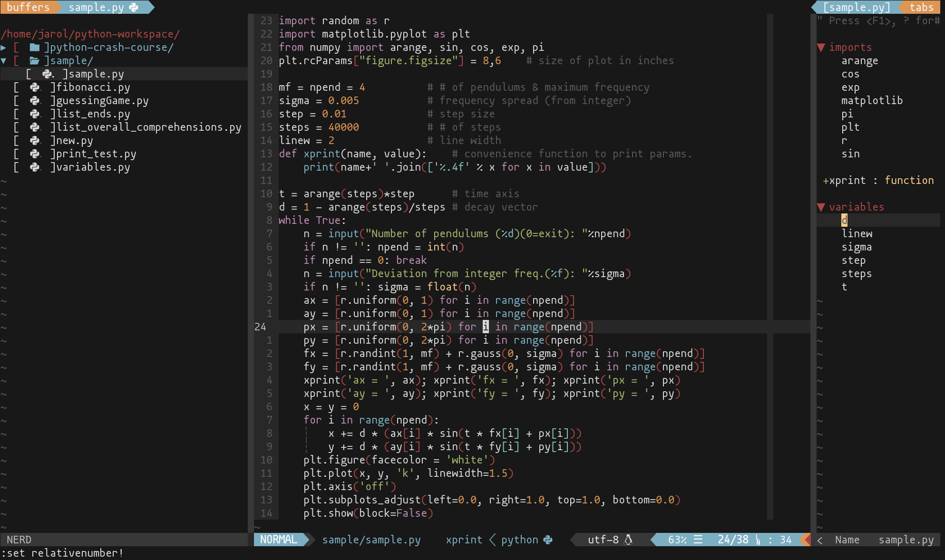The width and height of the screenshot is (945, 560).
Task: Click Python icon beside guessingGame.py
Action: (35, 101)
